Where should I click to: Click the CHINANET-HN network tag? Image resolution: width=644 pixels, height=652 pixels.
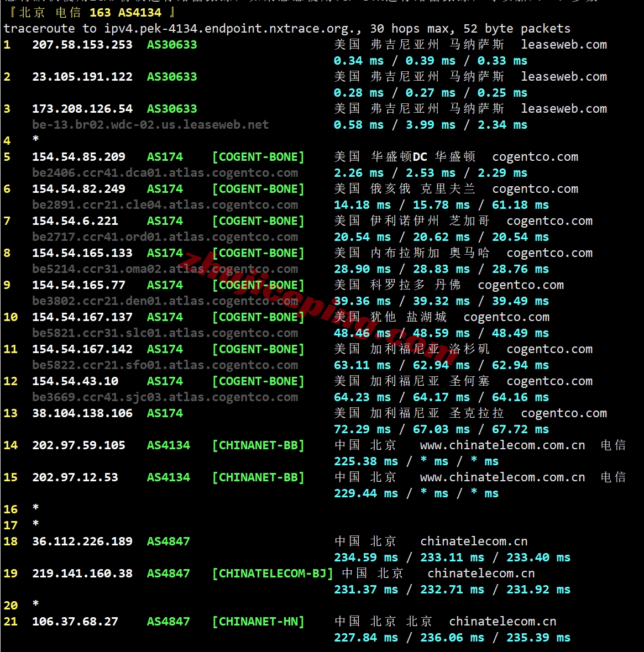[258, 622]
